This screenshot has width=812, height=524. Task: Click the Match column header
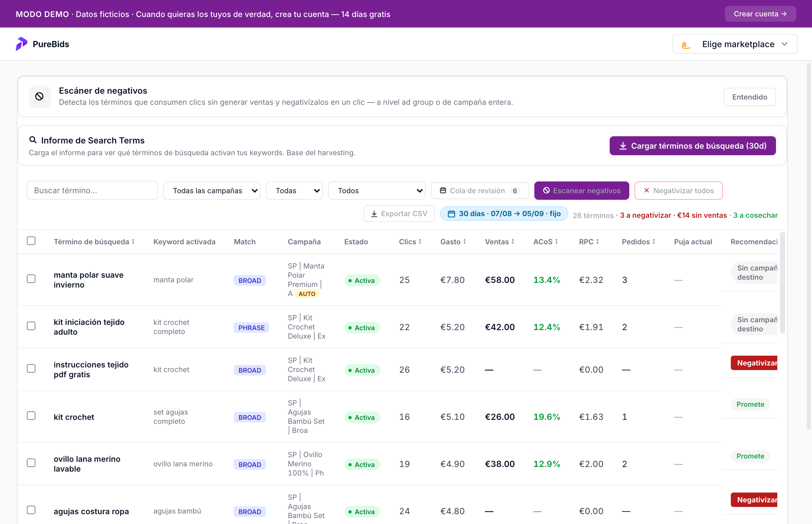245,242
